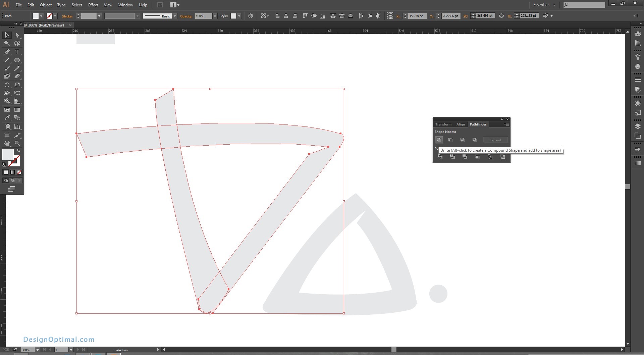Open stroke weight dropdown
This screenshot has width=644, height=355.
(99, 16)
